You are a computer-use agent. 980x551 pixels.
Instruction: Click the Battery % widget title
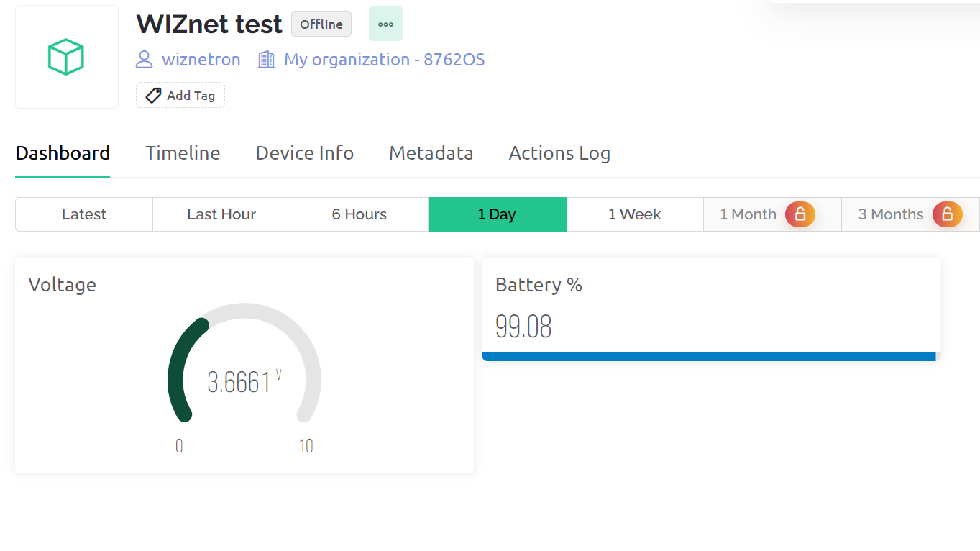539,285
